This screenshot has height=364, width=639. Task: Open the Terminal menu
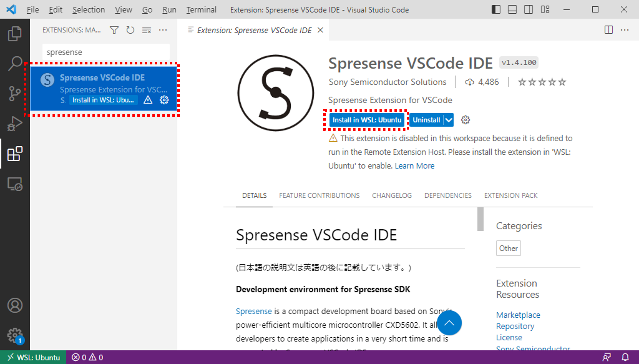point(202,9)
